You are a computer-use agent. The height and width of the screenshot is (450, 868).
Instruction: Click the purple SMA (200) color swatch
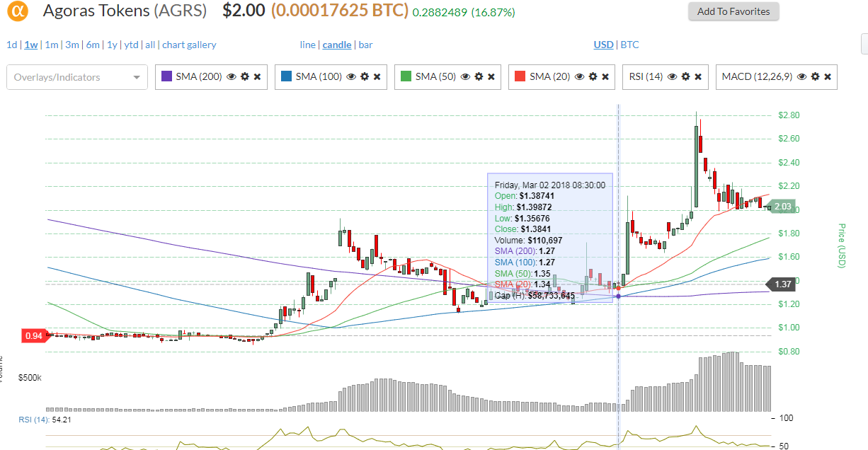167,76
